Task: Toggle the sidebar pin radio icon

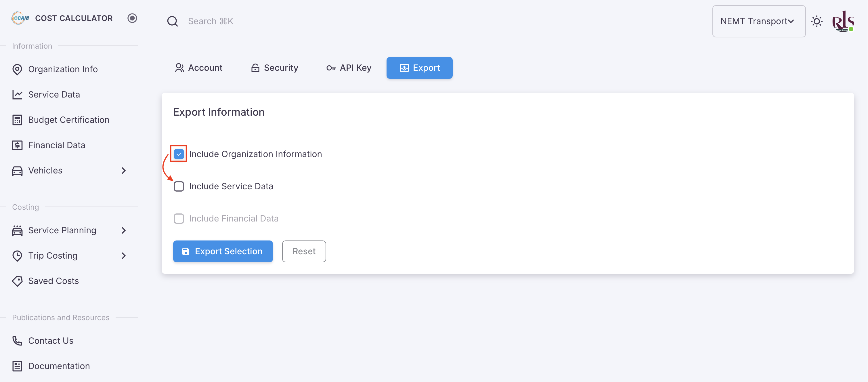Action: coord(132,18)
